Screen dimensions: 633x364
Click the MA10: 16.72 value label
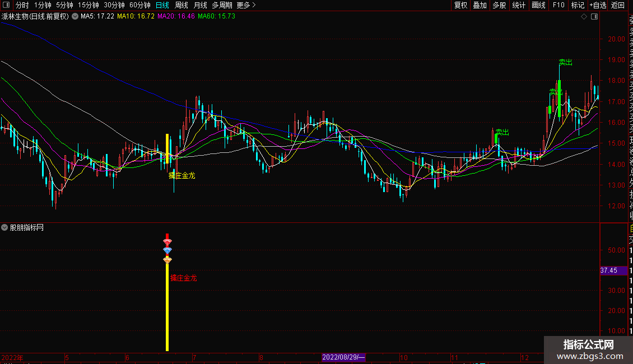136,16
